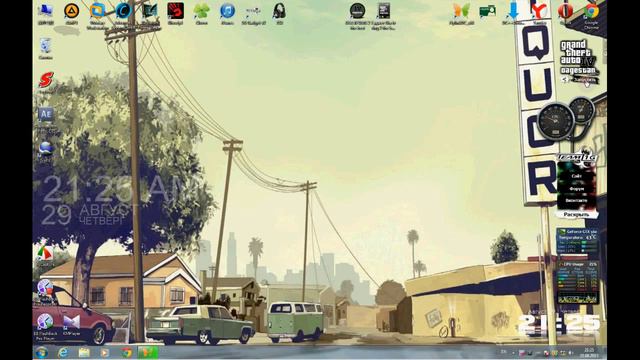Viewport: 640px width, 360px height.
Task: Open the taskbar clock and date
Action: [589, 353]
